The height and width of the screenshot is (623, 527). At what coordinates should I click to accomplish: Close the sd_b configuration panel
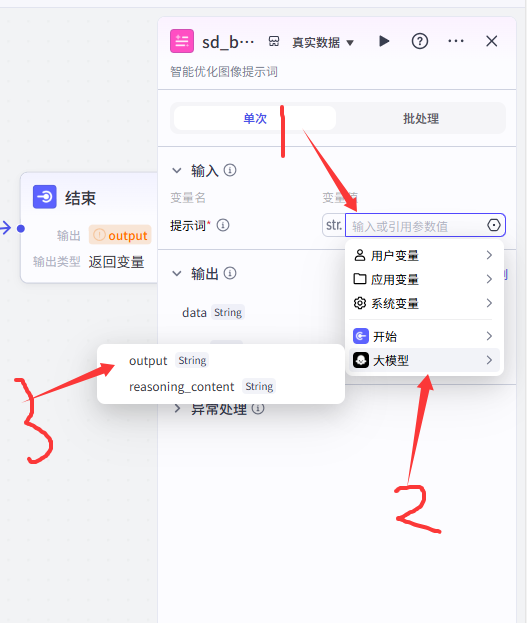point(492,41)
